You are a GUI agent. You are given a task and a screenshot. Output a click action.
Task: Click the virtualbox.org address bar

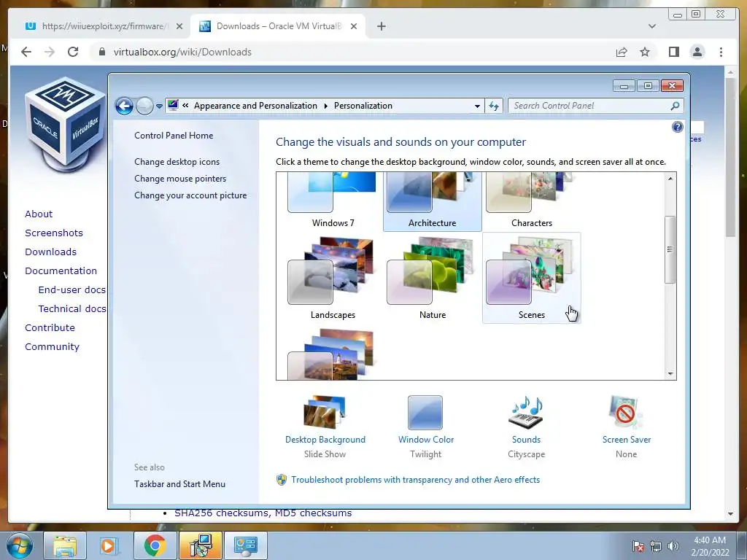pyautogui.click(x=351, y=52)
